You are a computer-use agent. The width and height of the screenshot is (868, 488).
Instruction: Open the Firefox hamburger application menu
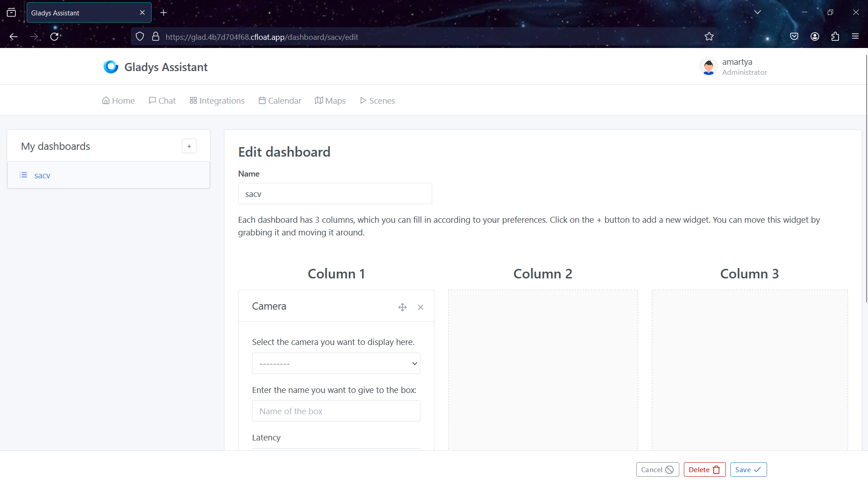click(855, 37)
